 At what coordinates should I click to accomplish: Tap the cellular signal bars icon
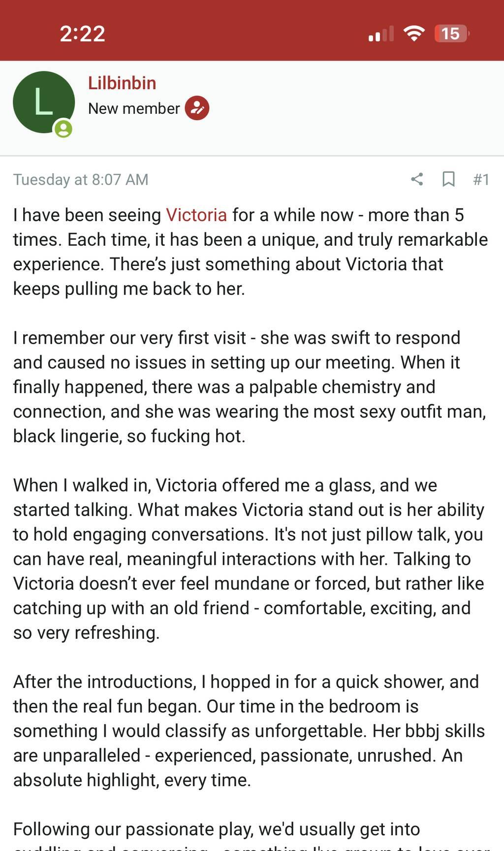click(x=381, y=33)
